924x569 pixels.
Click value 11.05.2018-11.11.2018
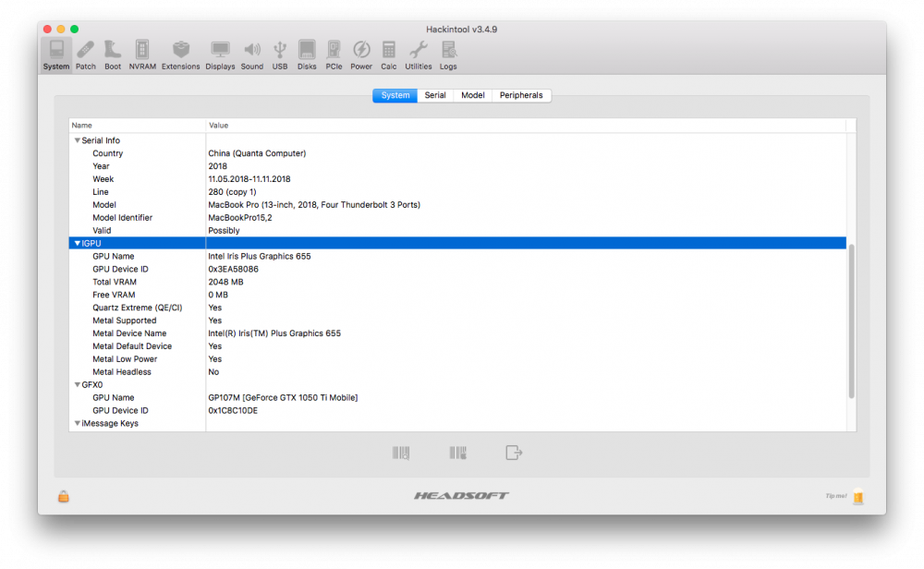coord(249,179)
